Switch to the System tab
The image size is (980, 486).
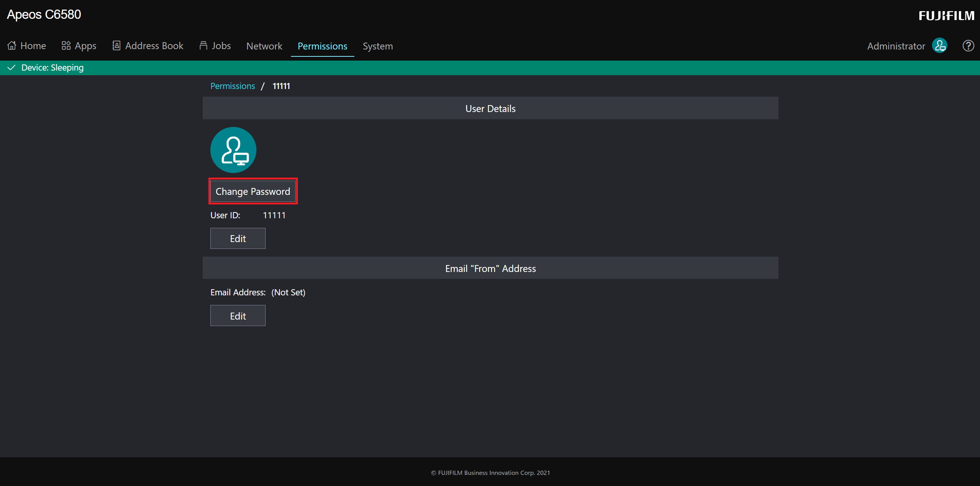[x=377, y=46]
